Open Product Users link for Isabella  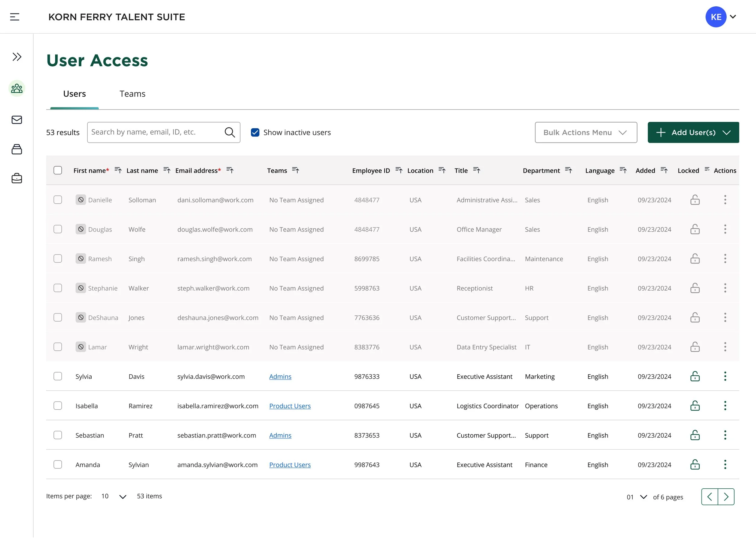point(290,406)
